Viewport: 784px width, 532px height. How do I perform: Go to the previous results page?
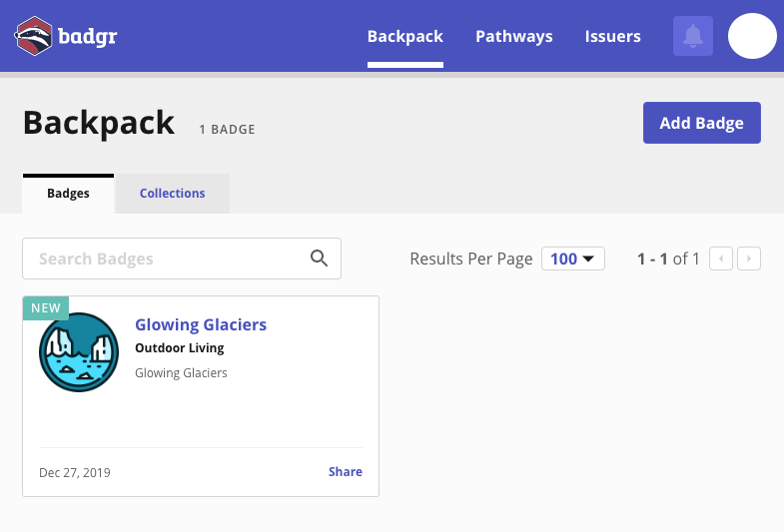tap(721, 260)
